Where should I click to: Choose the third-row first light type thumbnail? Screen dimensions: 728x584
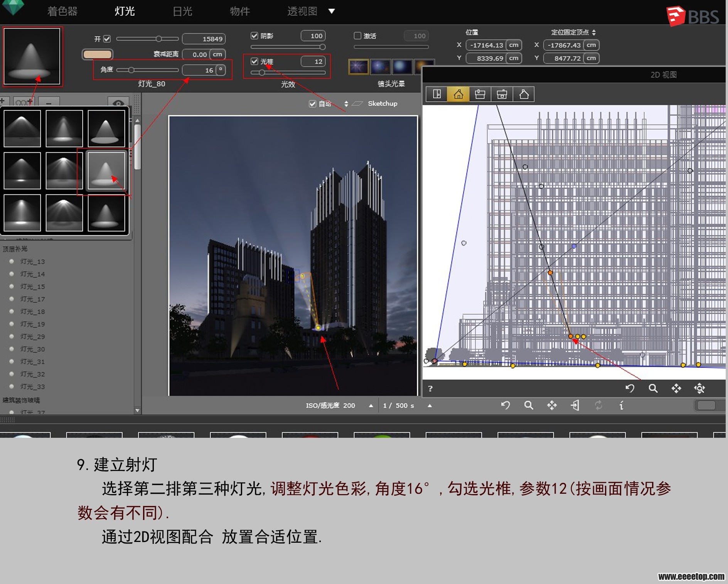coord(22,213)
